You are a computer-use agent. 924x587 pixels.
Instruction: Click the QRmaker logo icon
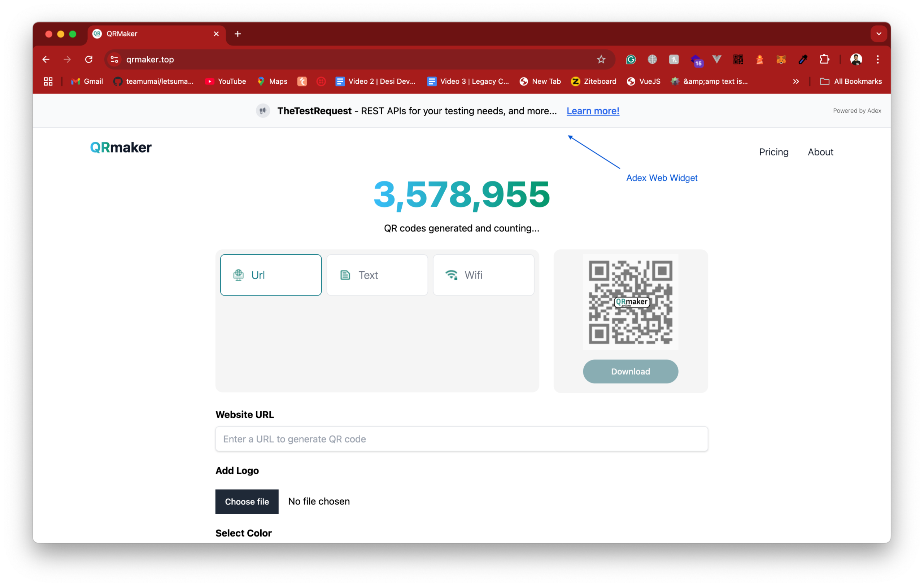pos(121,148)
